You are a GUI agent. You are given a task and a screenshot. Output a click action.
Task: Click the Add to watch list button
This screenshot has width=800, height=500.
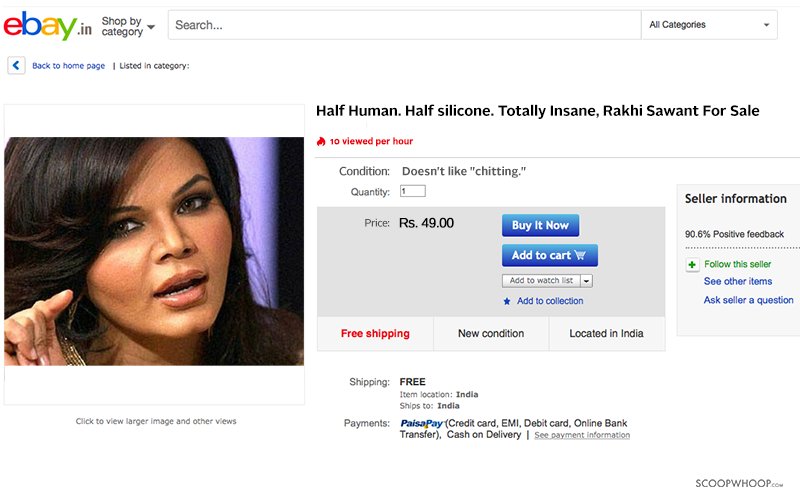click(x=541, y=281)
